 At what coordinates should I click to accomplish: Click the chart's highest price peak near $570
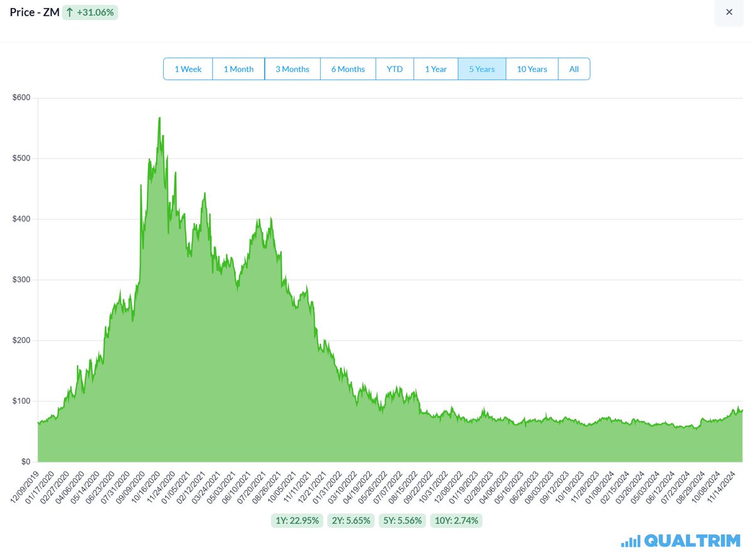pos(159,119)
